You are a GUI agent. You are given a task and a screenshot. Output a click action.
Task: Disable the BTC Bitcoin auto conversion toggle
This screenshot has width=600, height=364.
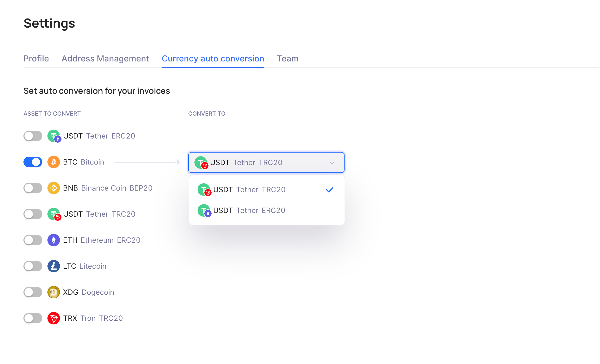point(33,162)
